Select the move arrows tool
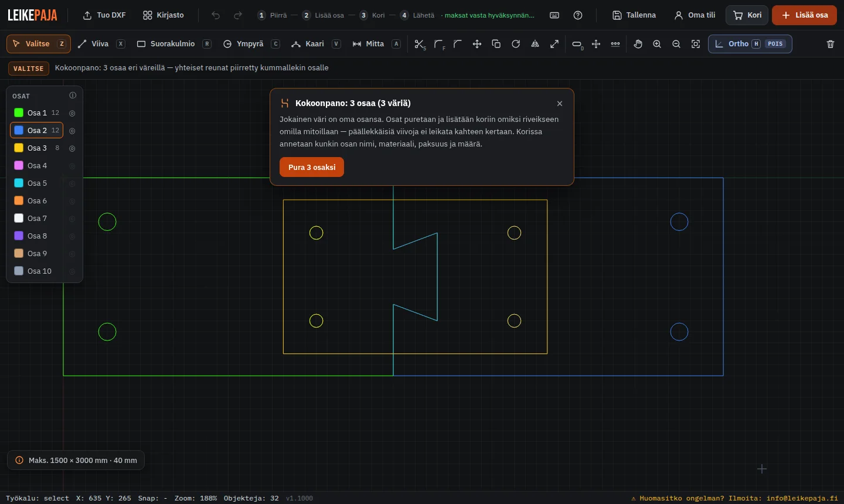Image resolution: width=844 pixels, height=504 pixels. tap(477, 44)
